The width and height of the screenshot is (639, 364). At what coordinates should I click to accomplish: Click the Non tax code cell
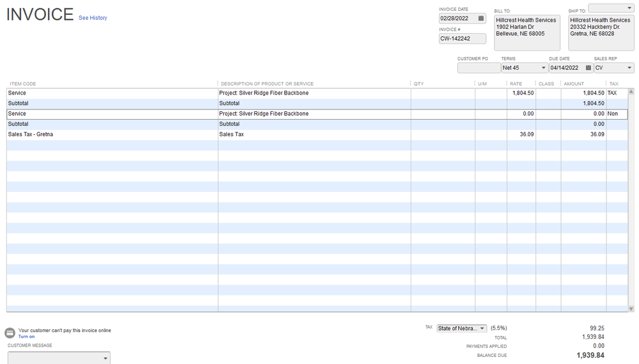tap(617, 114)
